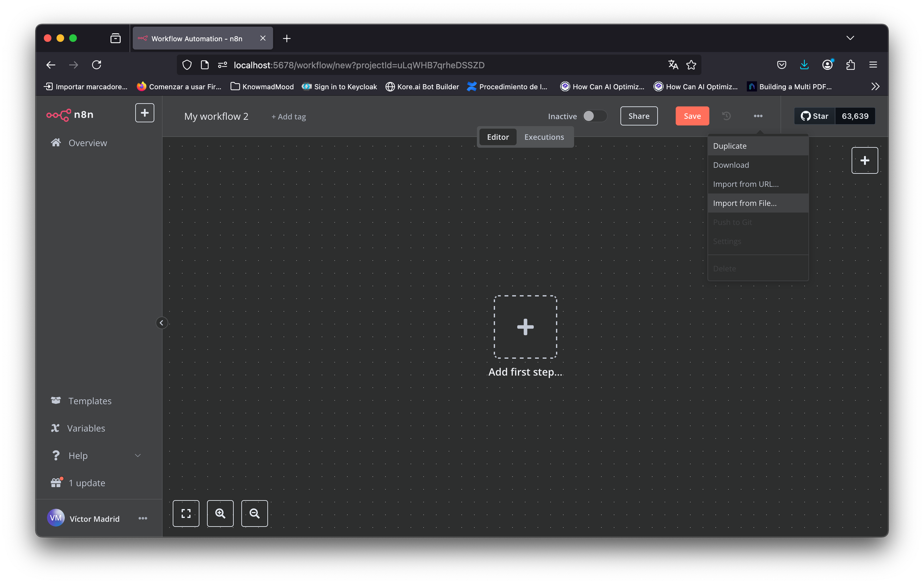Image resolution: width=924 pixels, height=584 pixels.
Task: Click the My workflow 2 name field
Action: coord(216,117)
